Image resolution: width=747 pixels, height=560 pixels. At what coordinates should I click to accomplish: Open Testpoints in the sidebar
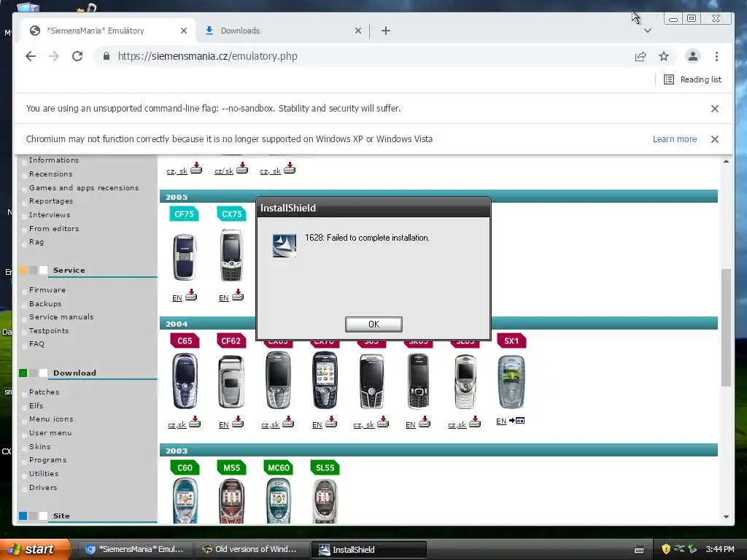(49, 331)
